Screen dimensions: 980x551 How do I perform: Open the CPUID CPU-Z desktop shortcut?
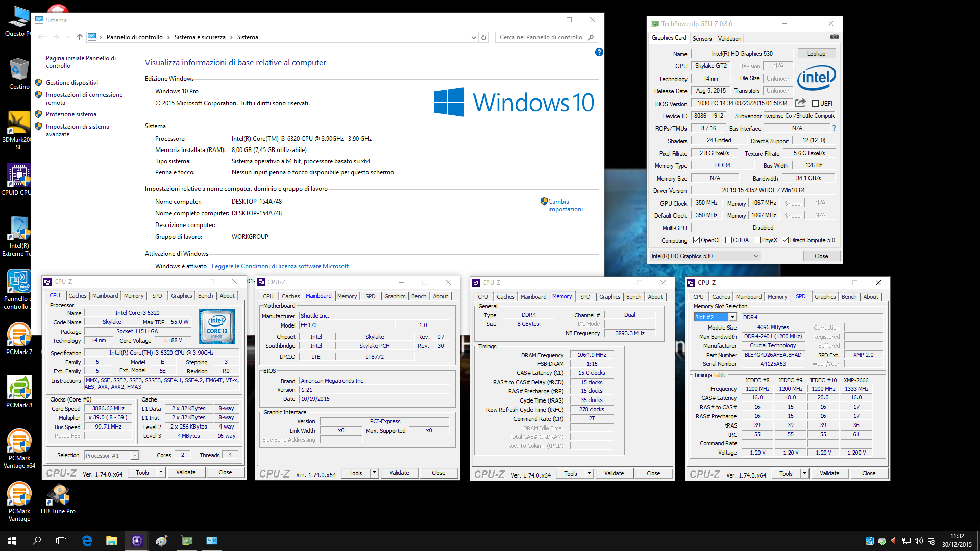[18, 179]
